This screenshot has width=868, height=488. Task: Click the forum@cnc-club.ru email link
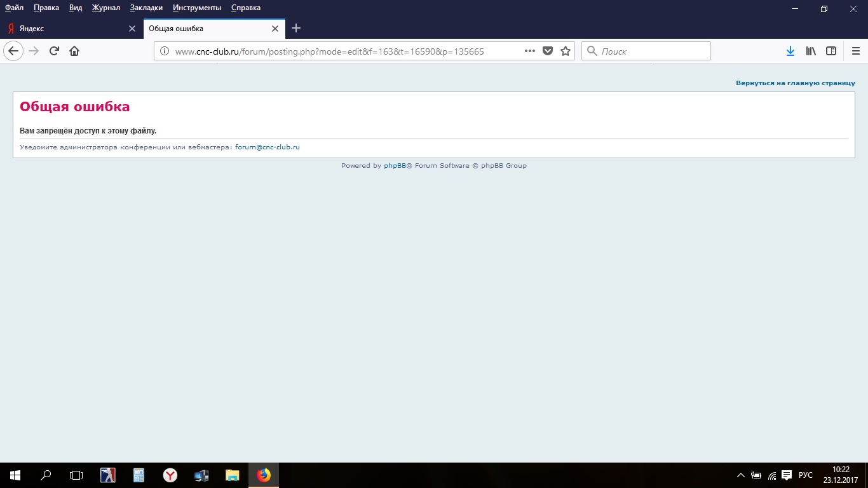(x=268, y=147)
